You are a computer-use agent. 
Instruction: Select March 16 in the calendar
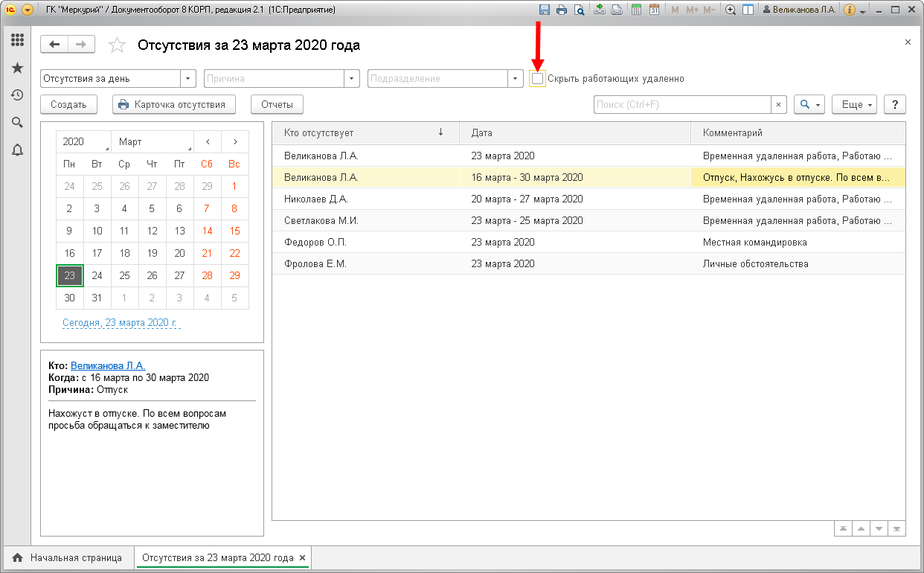[x=69, y=253]
